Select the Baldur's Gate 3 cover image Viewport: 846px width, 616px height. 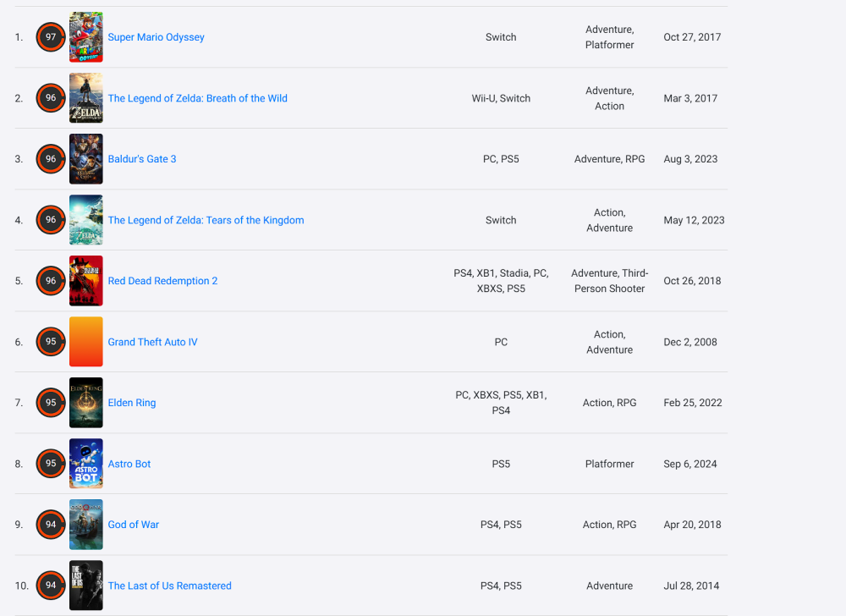85,159
